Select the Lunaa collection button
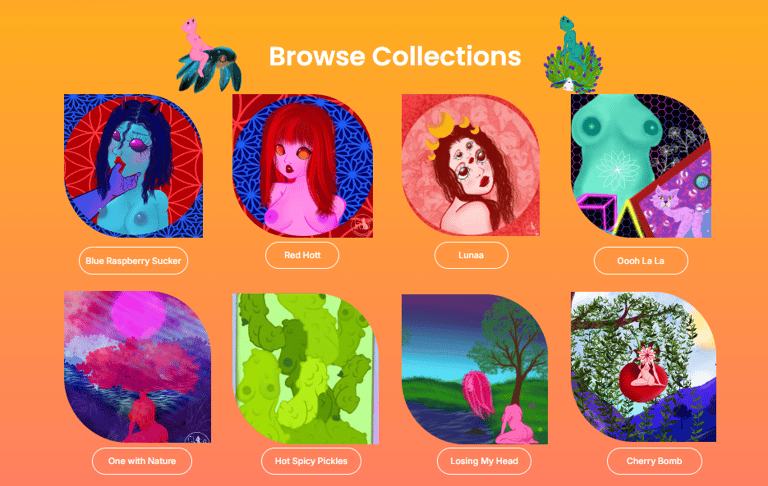This screenshot has width=768, height=486. tap(471, 255)
